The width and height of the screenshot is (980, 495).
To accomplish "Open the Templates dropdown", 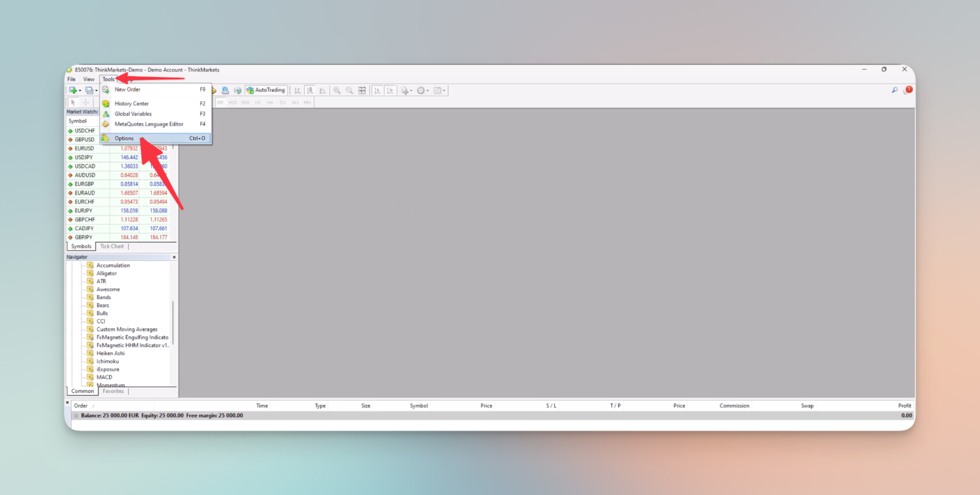I will 438,90.
